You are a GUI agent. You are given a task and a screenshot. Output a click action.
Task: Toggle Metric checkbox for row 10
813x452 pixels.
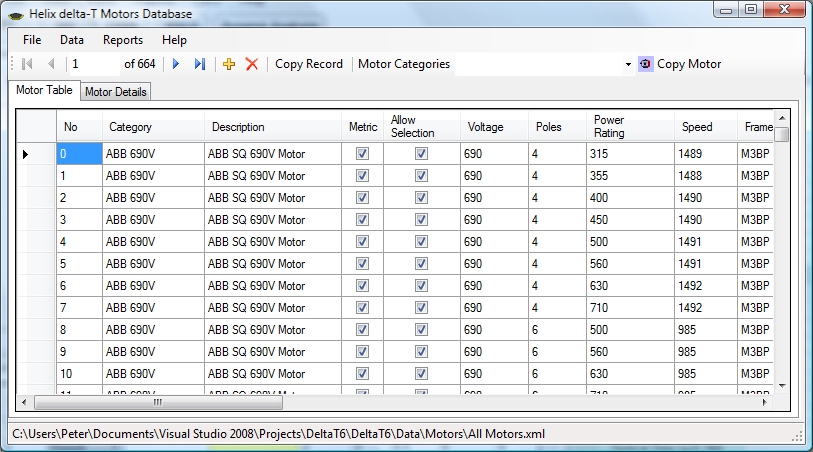tap(362, 374)
